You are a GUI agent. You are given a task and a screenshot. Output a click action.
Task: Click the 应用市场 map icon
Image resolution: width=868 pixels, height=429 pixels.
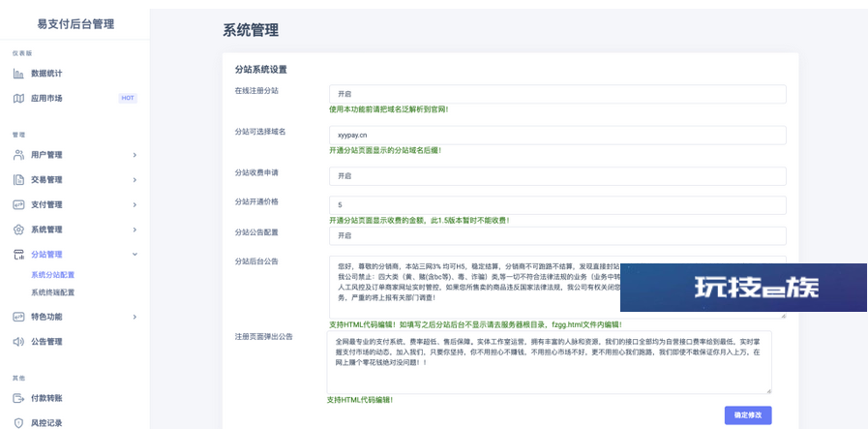(x=18, y=99)
